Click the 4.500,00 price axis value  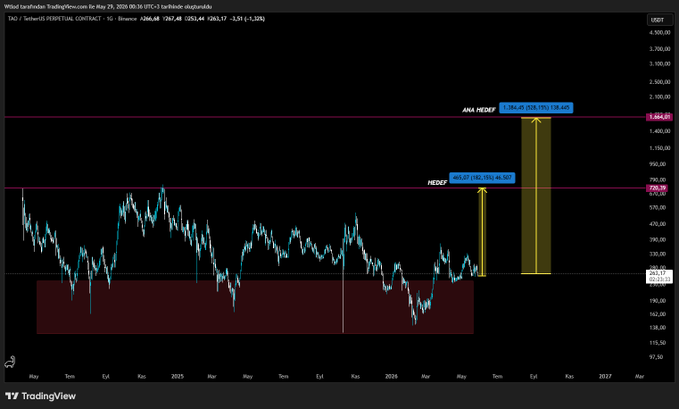(660, 32)
